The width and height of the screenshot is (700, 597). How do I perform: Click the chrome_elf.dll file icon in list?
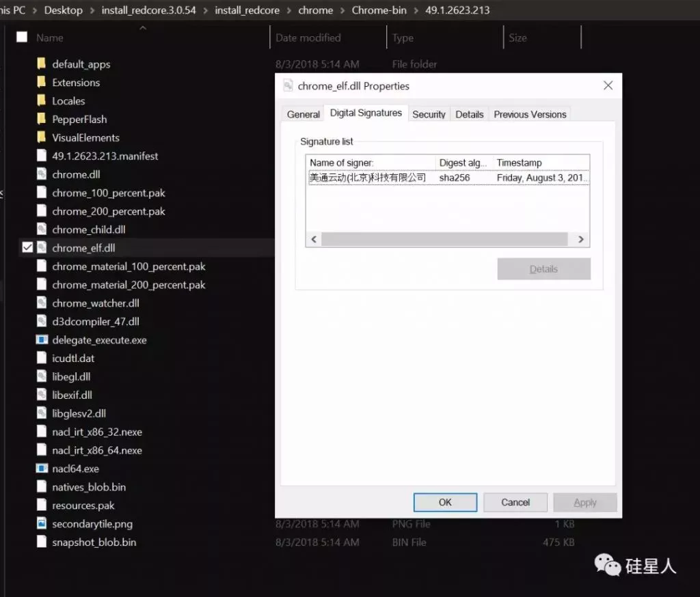tap(42, 248)
